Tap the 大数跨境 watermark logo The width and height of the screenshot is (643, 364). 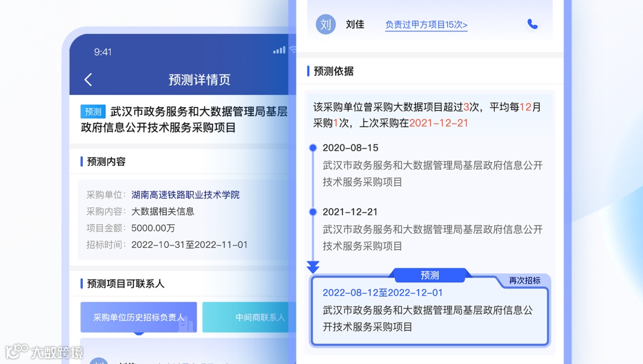(x=44, y=352)
